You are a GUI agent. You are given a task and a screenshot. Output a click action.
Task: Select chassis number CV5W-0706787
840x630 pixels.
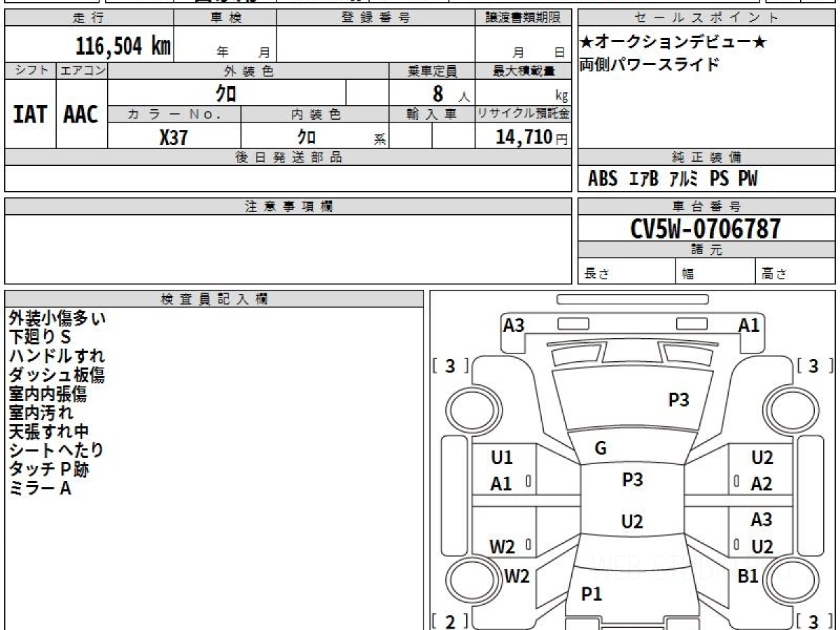pos(706,229)
